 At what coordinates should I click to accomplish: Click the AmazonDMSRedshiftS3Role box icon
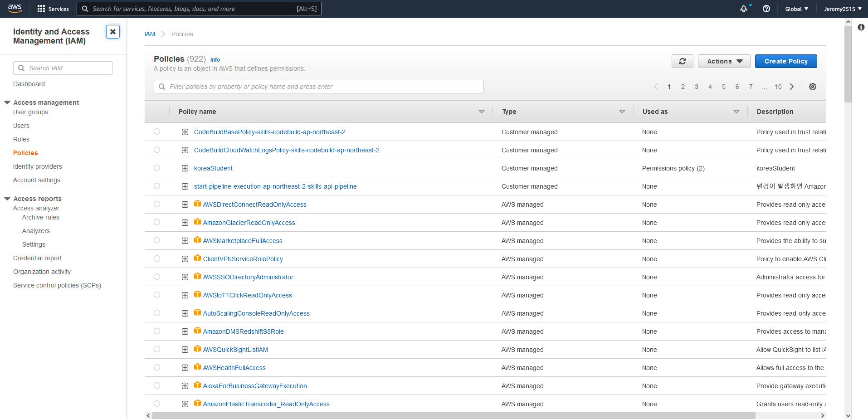197,331
